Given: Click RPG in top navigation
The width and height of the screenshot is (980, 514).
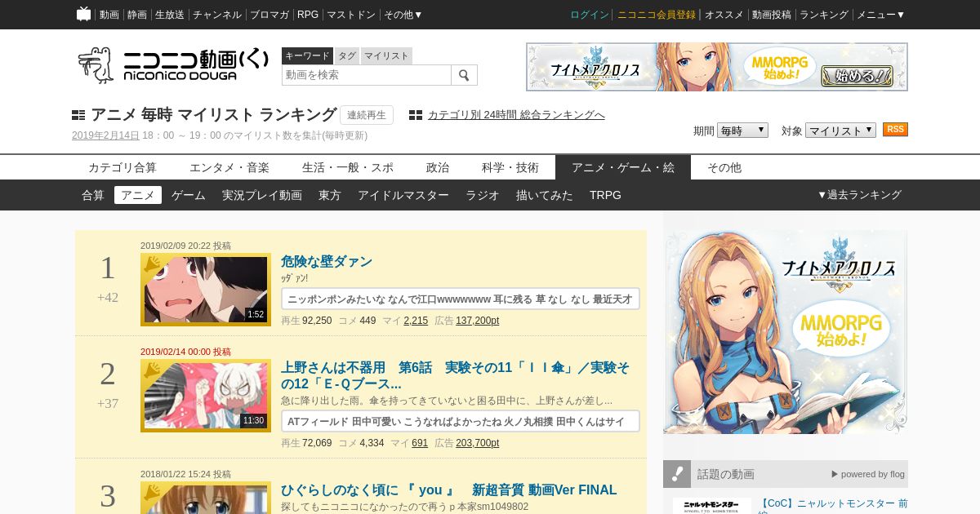Looking at the screenshot, I should click(x=308, y=15).
